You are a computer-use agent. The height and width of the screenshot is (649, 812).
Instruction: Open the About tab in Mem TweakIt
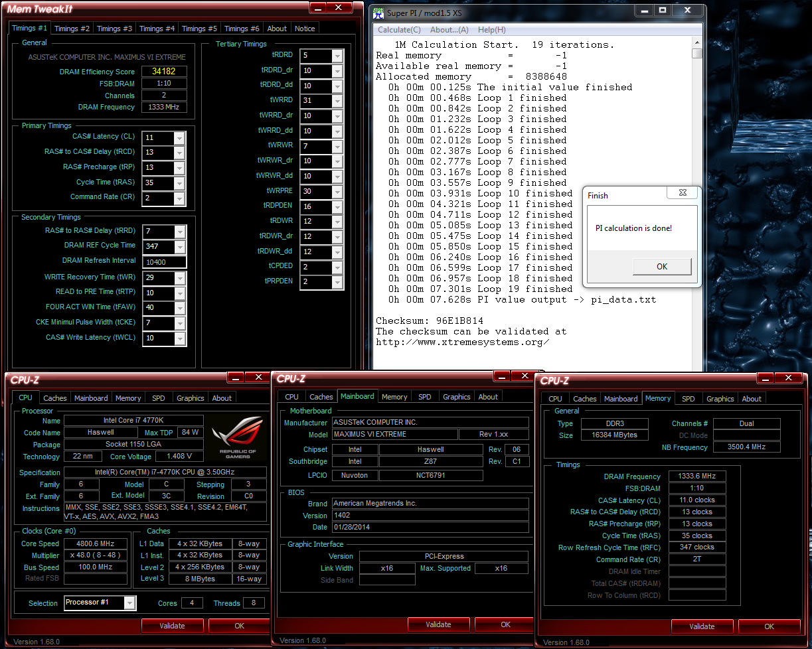(277, 29)
